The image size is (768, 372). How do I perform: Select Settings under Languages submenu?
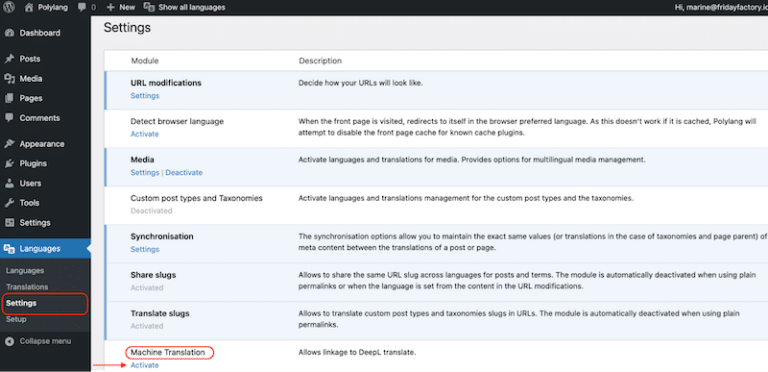[x=22, y=303]
